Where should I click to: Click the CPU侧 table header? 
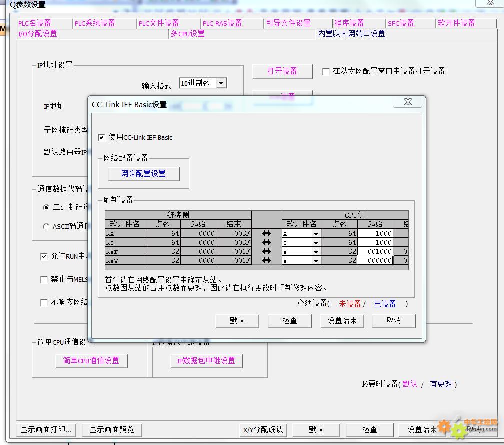point(345,215)
